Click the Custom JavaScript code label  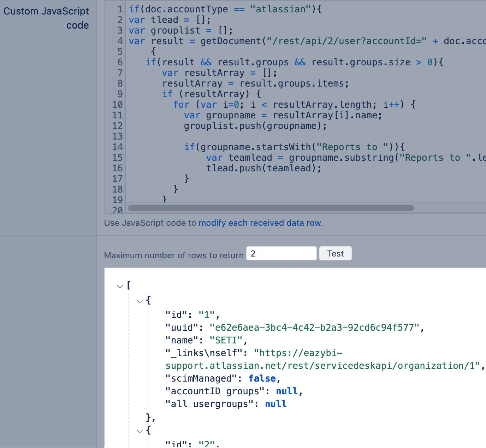point(46,18)
